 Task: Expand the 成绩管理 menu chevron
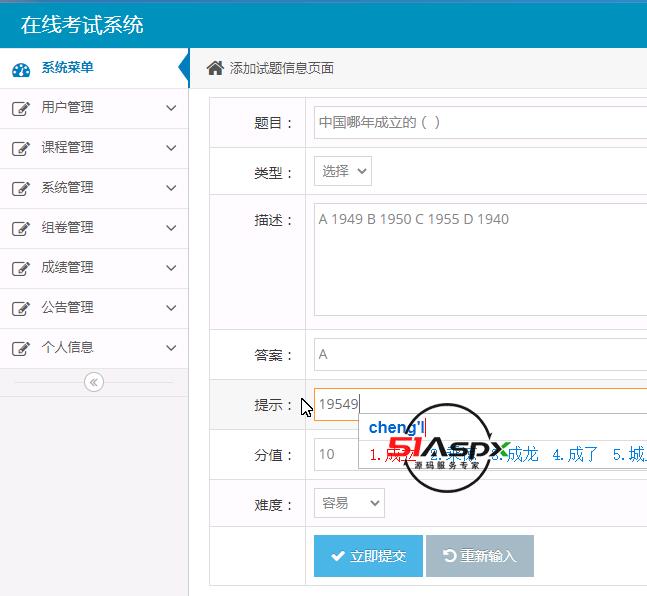(x=171, y=268)
